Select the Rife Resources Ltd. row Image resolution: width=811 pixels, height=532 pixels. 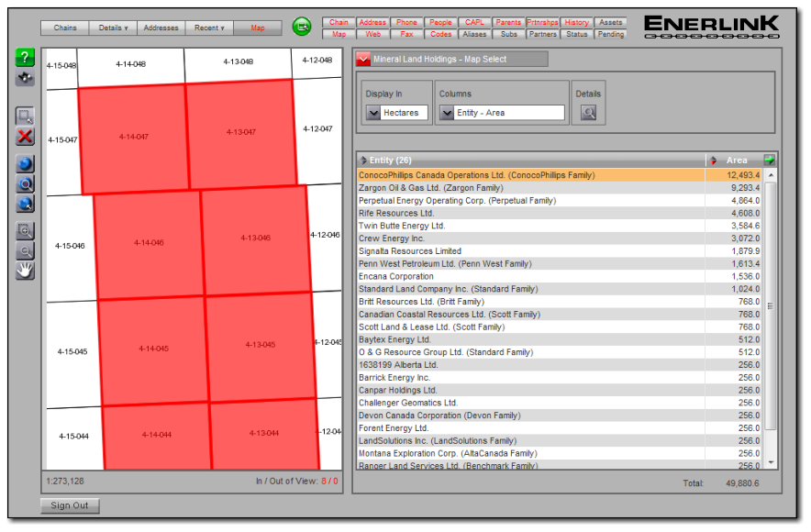point(560,213)
